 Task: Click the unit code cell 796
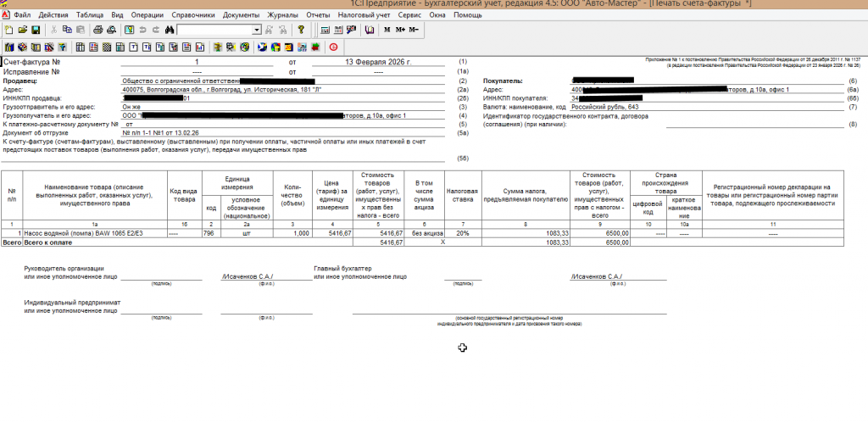click(x=211, y=234)
